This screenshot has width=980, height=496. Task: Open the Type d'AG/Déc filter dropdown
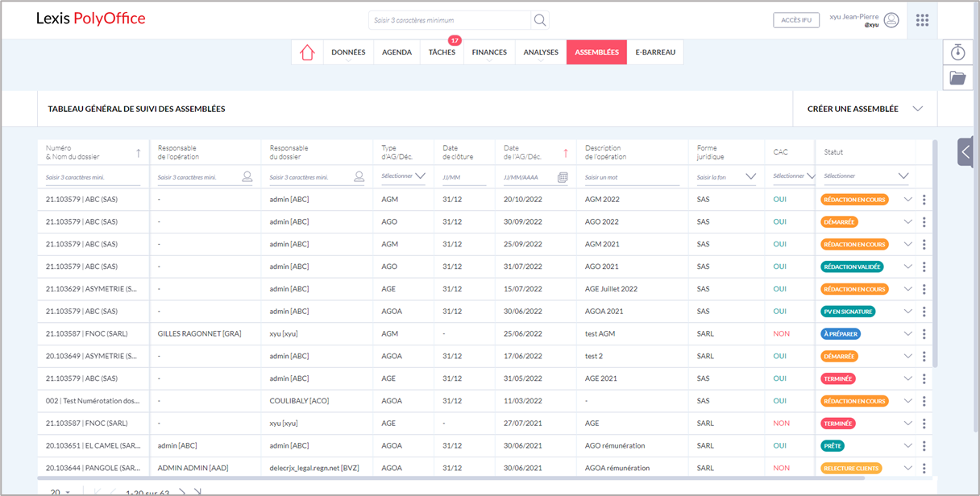tap(422, 176)
